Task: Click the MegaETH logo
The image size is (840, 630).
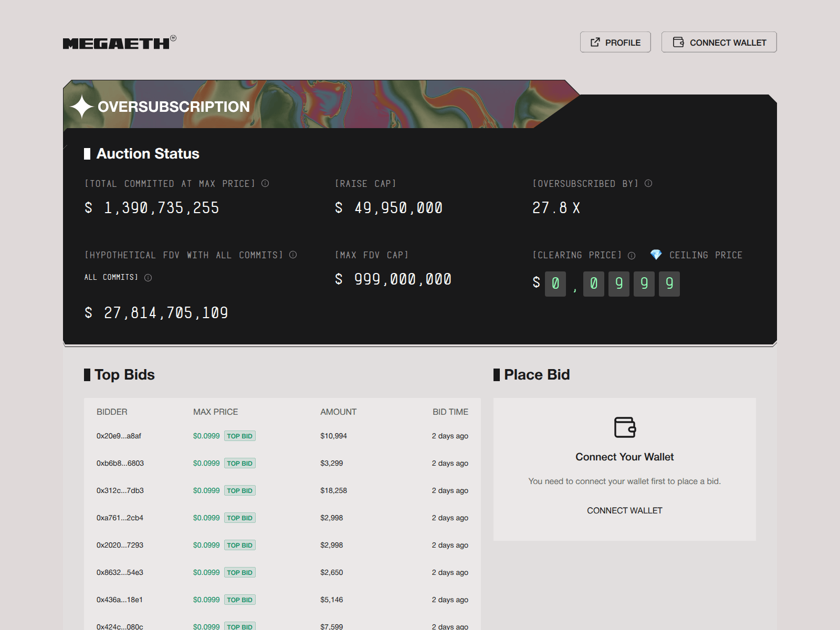Action: [119, 43]
